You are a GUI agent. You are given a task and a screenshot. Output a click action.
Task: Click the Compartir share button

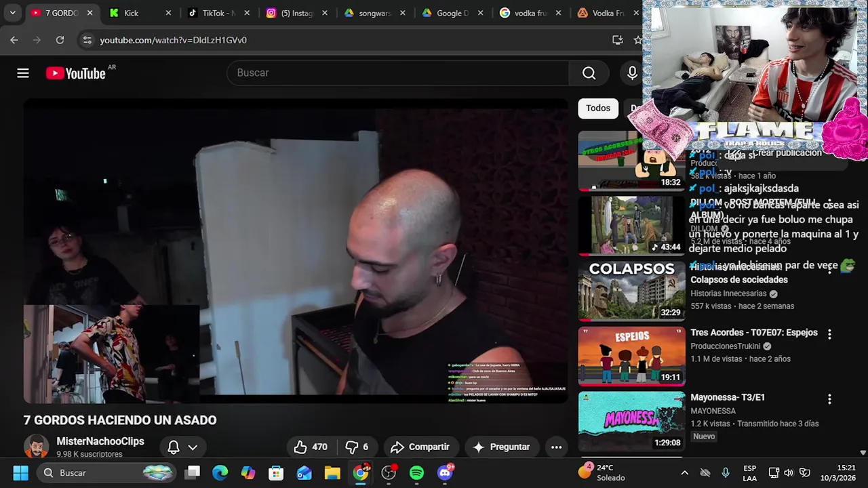pos(420,447)
